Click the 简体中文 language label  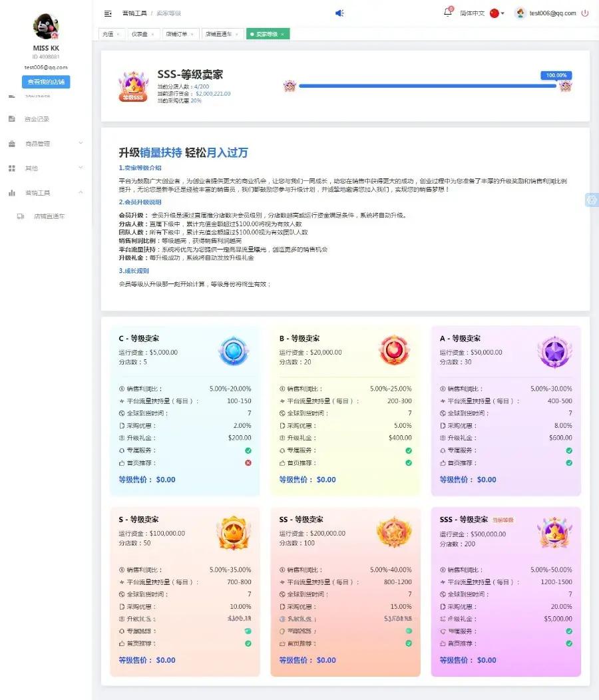pos(472,13)
